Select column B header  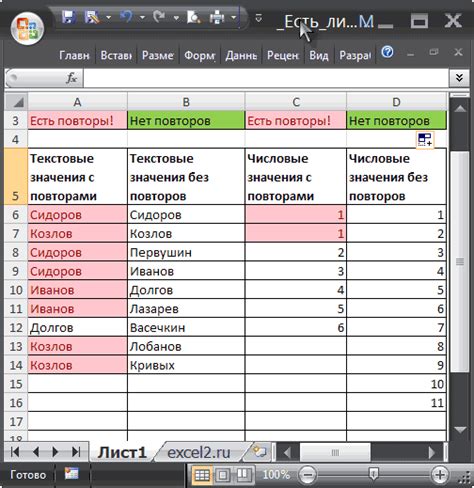click(x=186, y=102)
